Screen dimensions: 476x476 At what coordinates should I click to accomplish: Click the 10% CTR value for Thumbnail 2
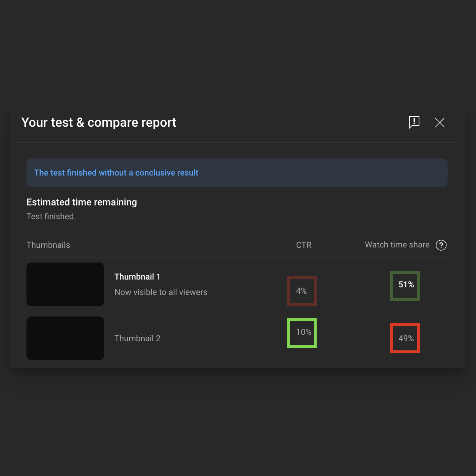pos(303,332)
